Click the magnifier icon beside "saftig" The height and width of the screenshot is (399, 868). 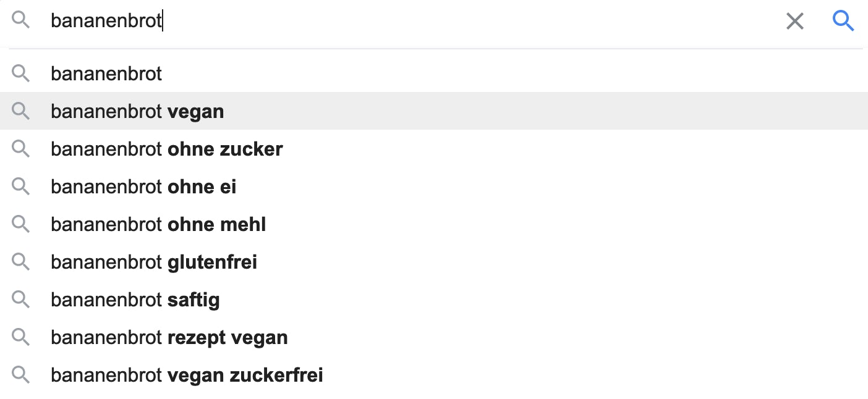click(x=21, y=300)
